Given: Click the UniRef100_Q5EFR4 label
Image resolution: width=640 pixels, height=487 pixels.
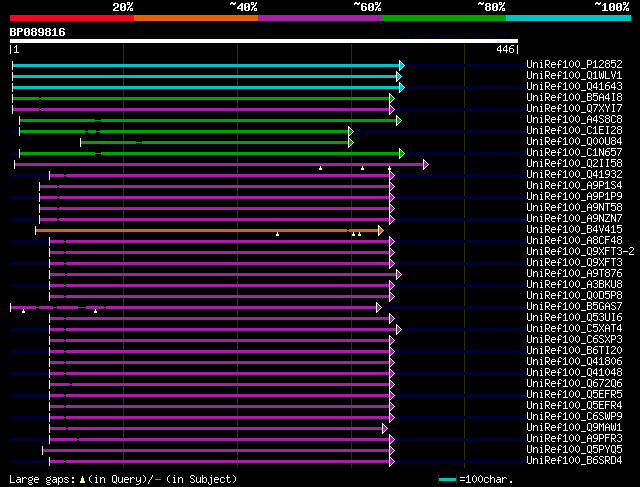Looking at the screenshot, I should 574,406.
